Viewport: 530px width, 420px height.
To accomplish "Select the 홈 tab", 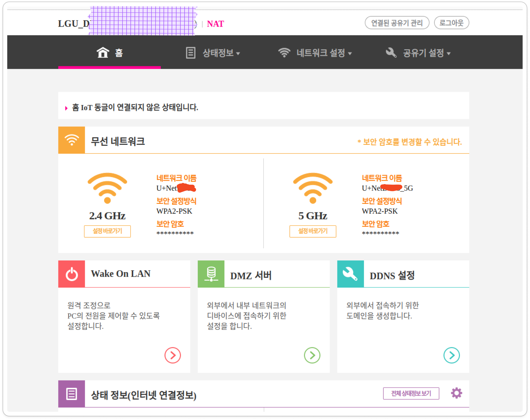I will 119,53.
